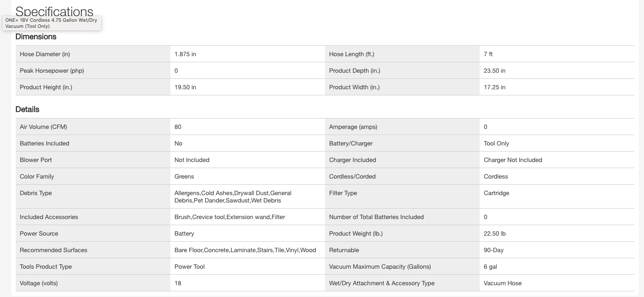Click the Dimensions section heading

36,37
